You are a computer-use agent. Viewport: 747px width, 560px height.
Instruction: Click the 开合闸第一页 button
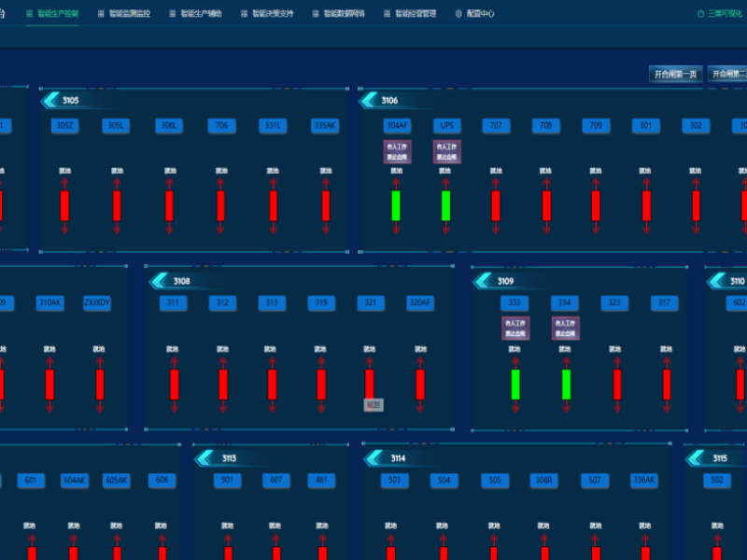pyautogui.click(x=675, y=74)
